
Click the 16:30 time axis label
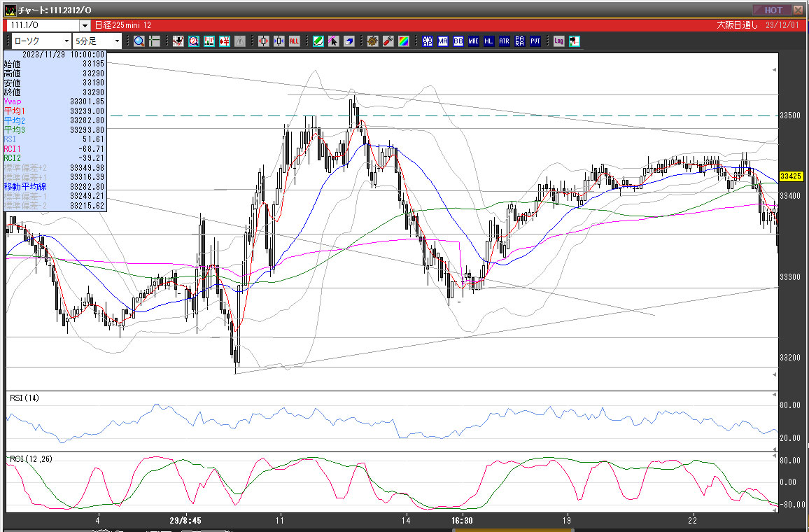coord(463,520)
